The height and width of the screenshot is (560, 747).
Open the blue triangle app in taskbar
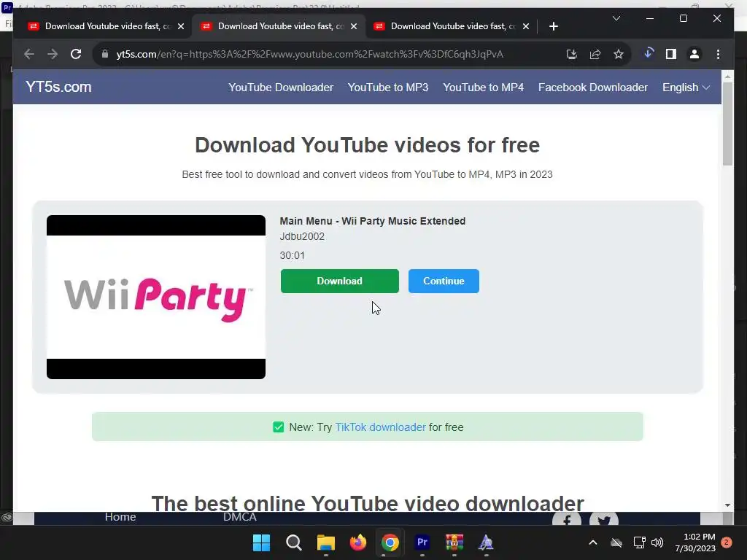click(x=486, y=542)
